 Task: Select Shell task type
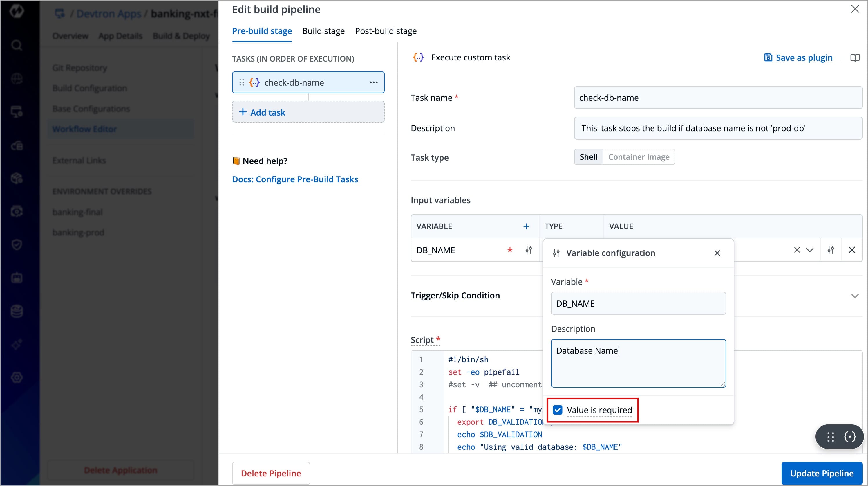coord(588,157)
